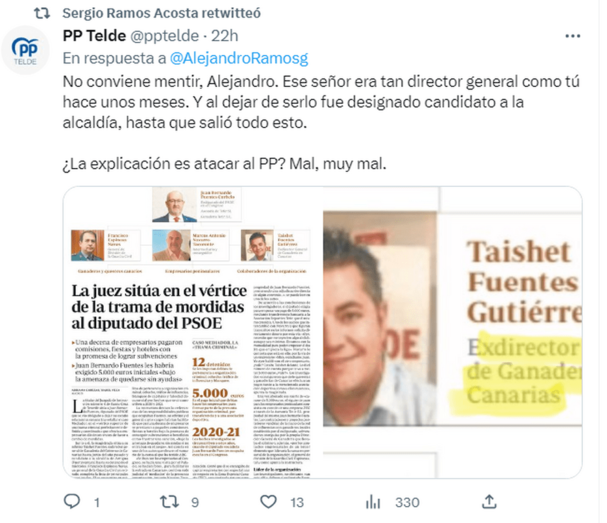The height and width of the screenshot is (523, 607).
Task: Open PP Telde display name
Action: (94, 36)
